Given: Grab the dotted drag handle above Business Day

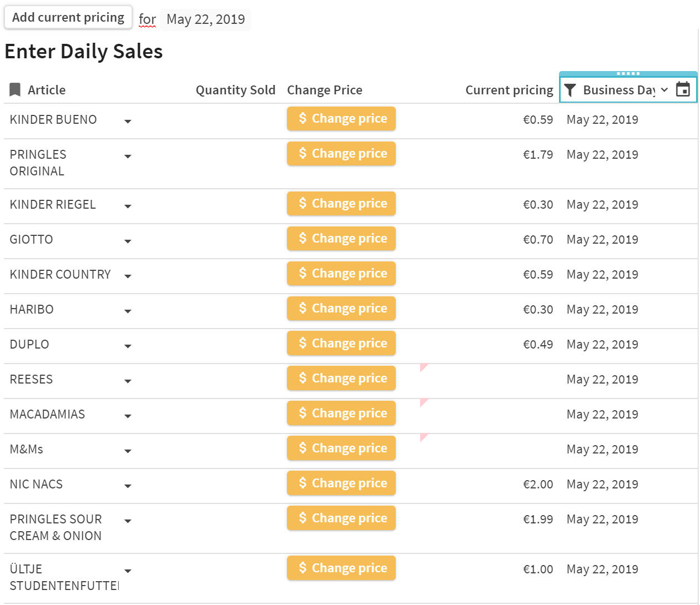Looking at the screenshot, I should [x=628, y=73].
